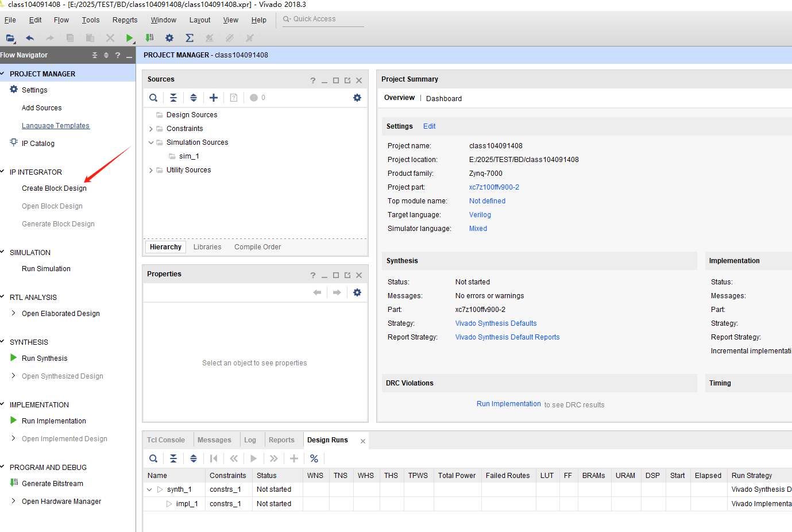Click the IP Catalog icon in Flow Navigator
The height and width of the screenshot is (532, 792).
point(14,142)
